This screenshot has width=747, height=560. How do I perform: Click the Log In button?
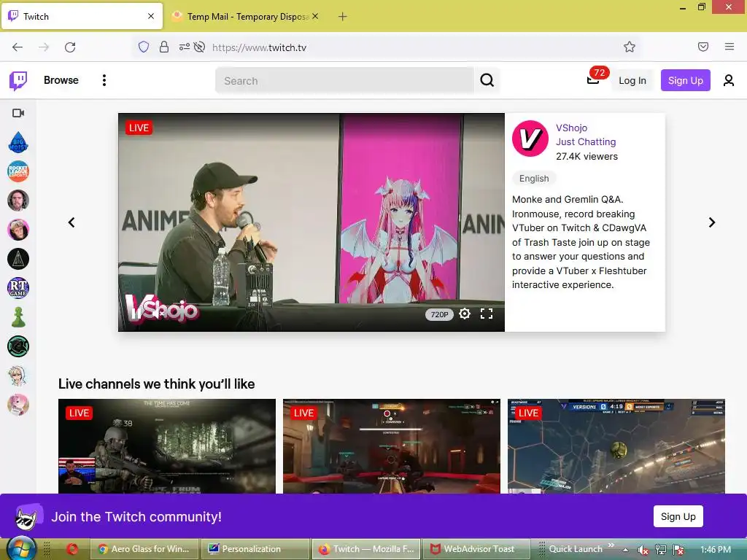tap(632, 80)
